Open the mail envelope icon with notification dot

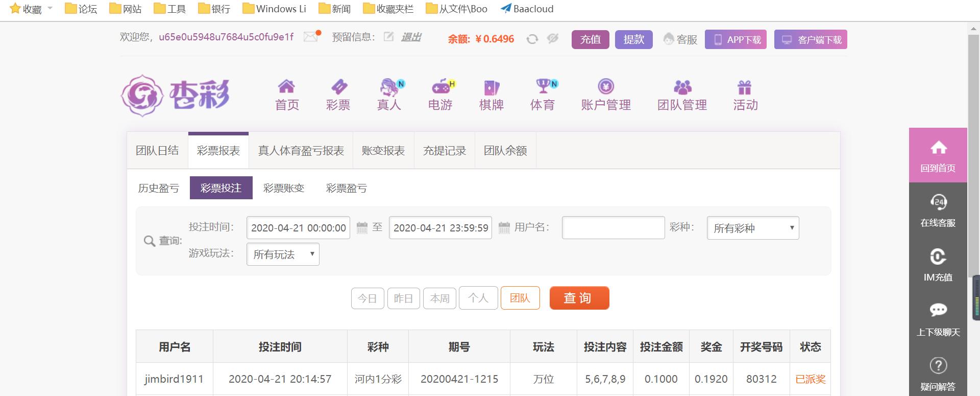click(312, 36)
